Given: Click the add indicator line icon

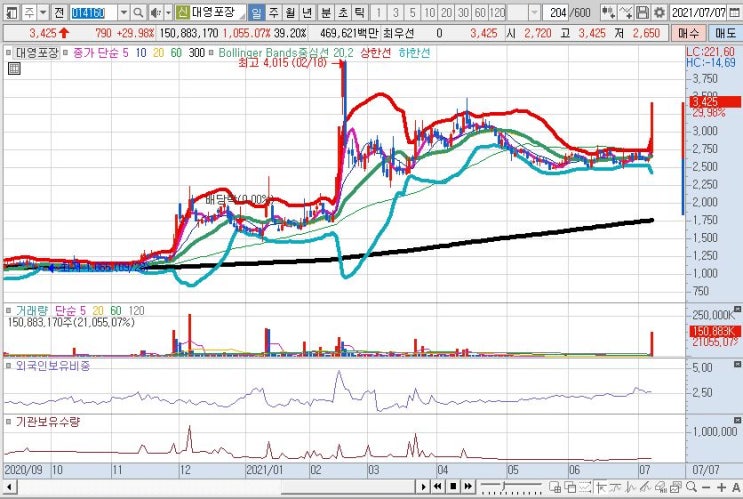Looking at the screenshot, I should coord(625,12).
